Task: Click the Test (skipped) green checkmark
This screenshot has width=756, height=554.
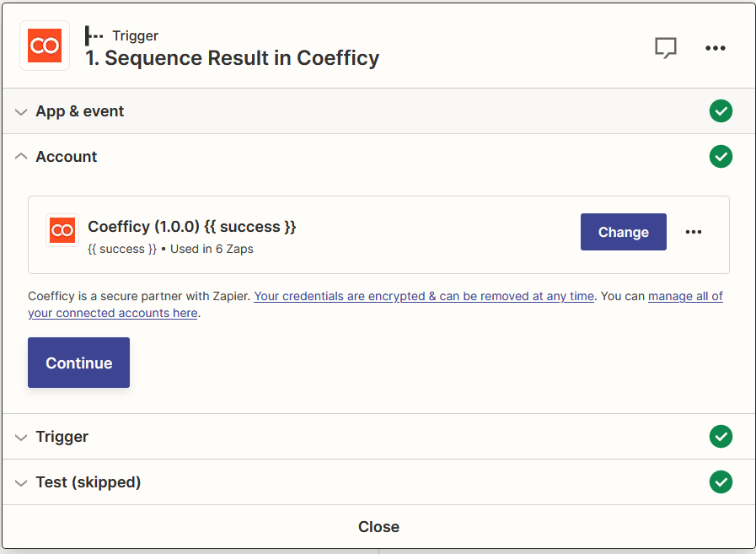Action: 721,482
